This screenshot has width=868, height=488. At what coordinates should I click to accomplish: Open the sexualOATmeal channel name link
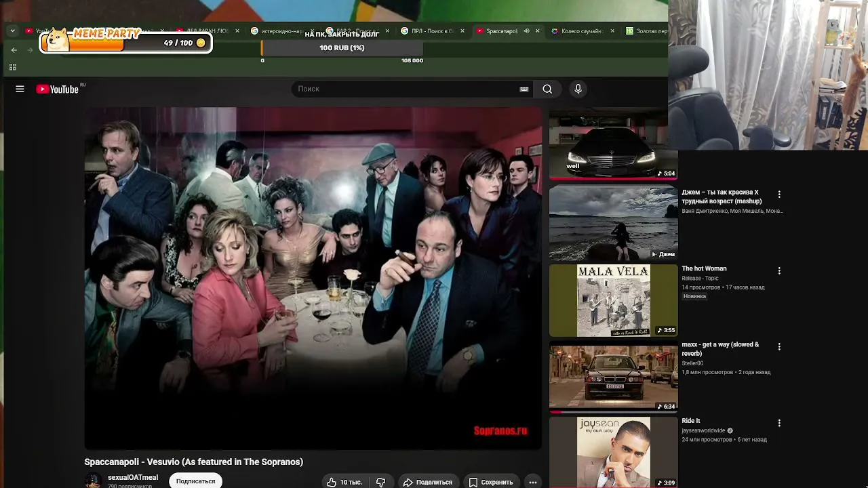point(133,477)
